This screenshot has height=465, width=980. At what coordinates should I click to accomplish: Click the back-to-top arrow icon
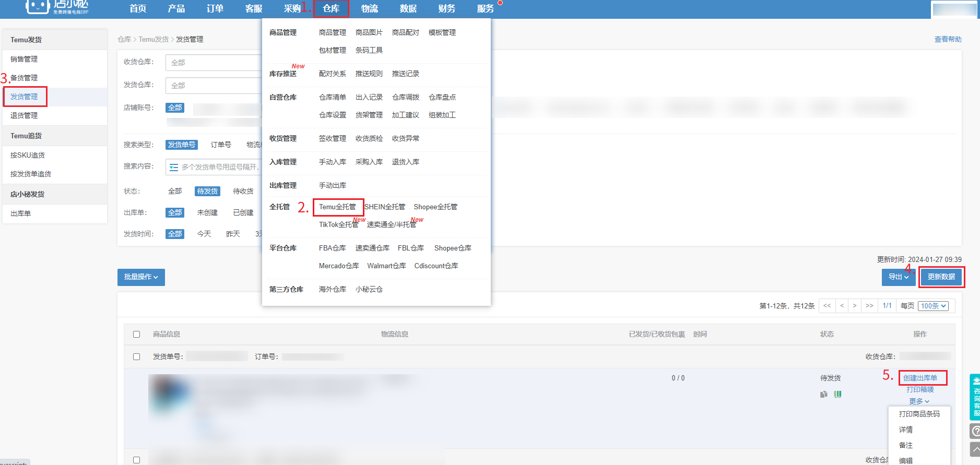pos(975,449)
